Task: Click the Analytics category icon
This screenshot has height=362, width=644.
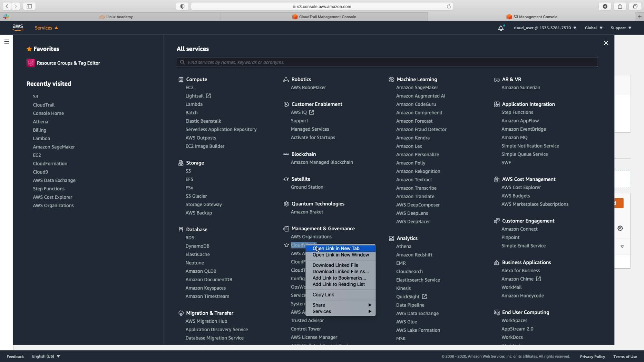Action: (391, 239)
